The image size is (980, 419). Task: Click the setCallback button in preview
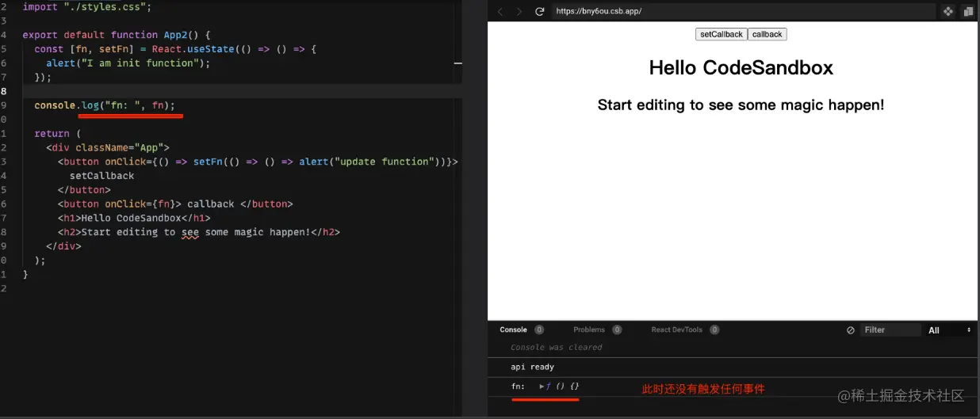pos(722,34)
